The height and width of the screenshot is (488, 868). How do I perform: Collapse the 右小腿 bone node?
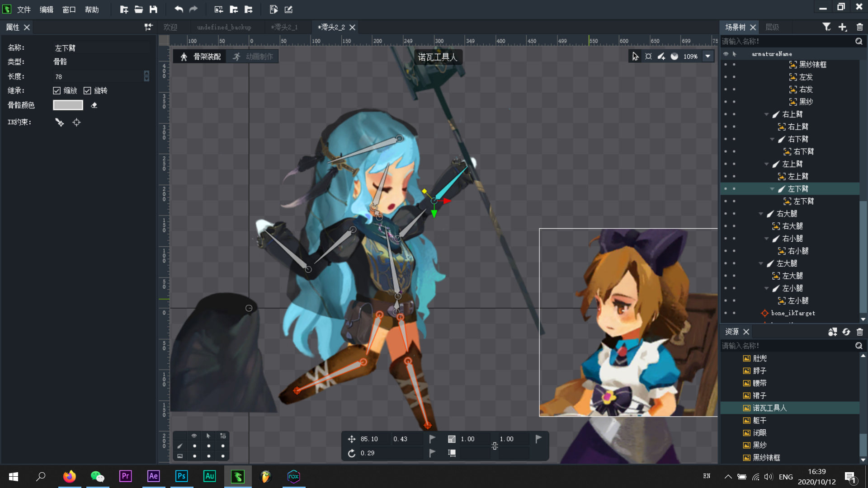[766, 239]
